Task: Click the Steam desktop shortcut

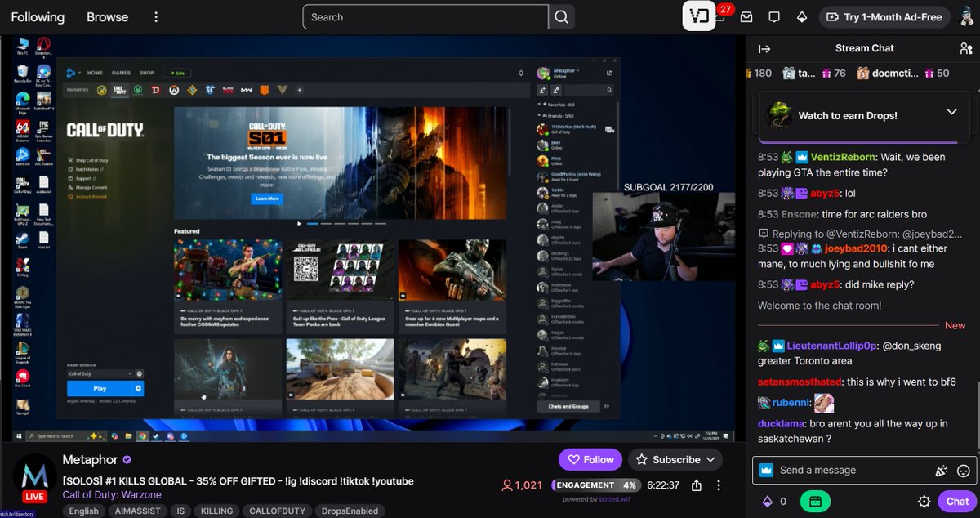Action: pos(22,240)
